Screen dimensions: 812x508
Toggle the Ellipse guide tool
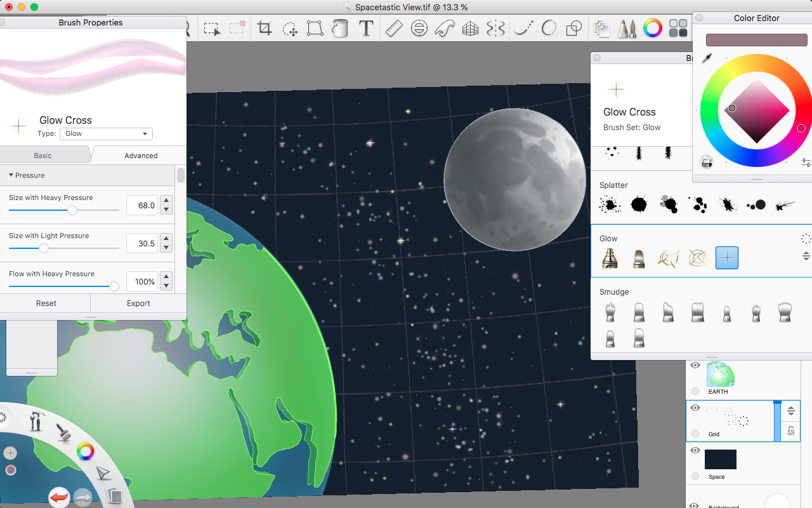click(x=419, y=29)
